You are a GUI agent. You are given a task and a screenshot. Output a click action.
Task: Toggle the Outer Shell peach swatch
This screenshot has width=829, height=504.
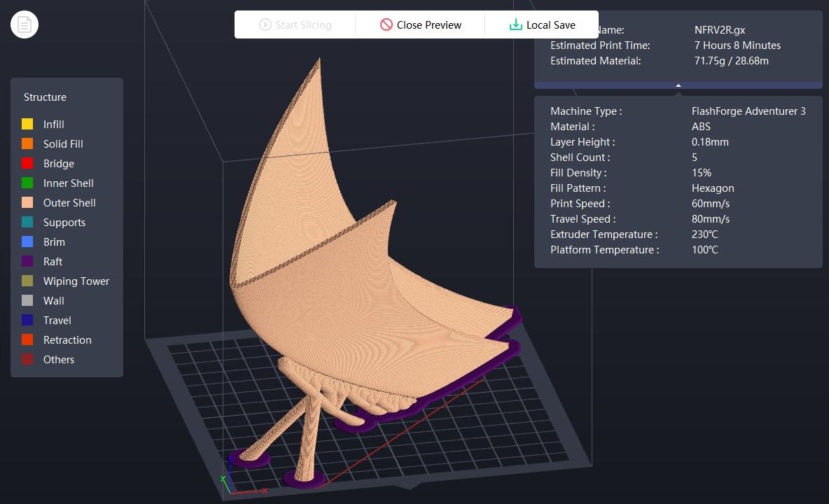[x=27, y=202]
